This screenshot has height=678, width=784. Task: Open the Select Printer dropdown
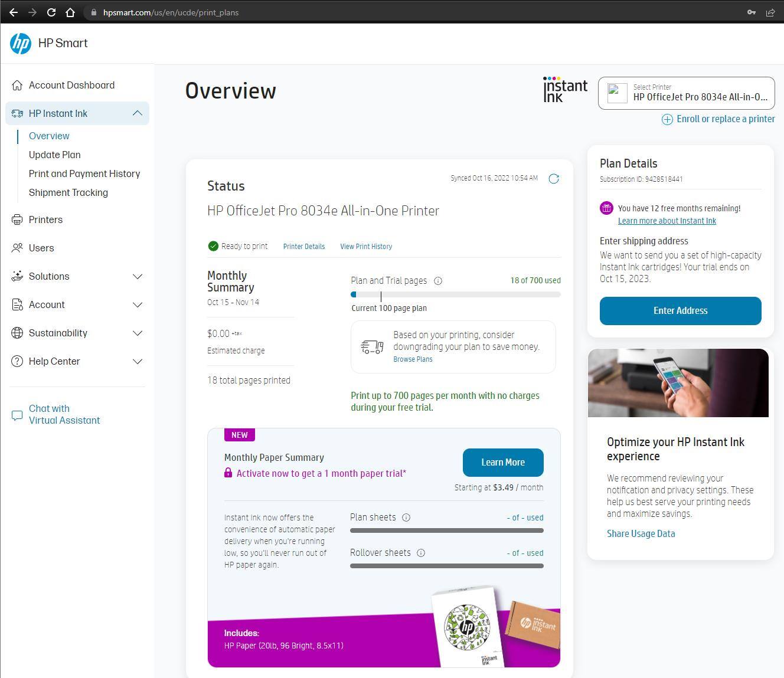pos(686,93)
